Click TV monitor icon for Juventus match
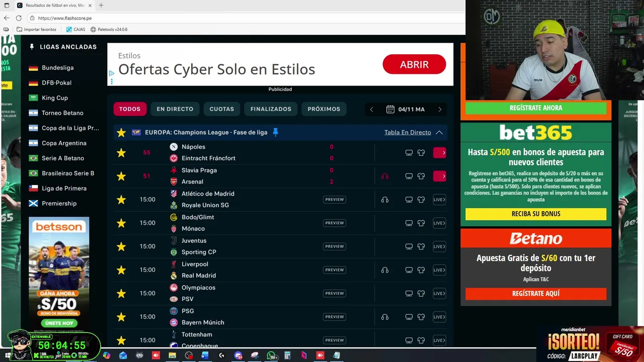 pos(409,246)
